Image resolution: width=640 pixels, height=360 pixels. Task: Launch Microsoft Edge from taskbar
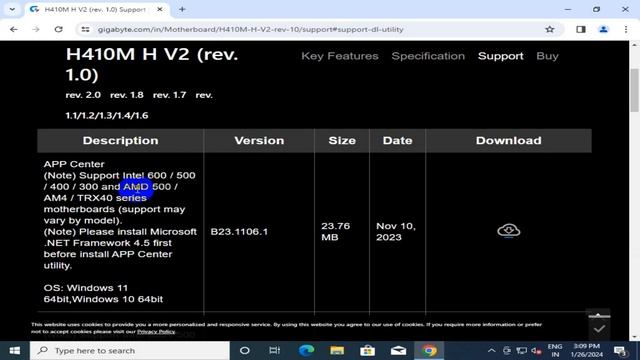pos(306,351)
